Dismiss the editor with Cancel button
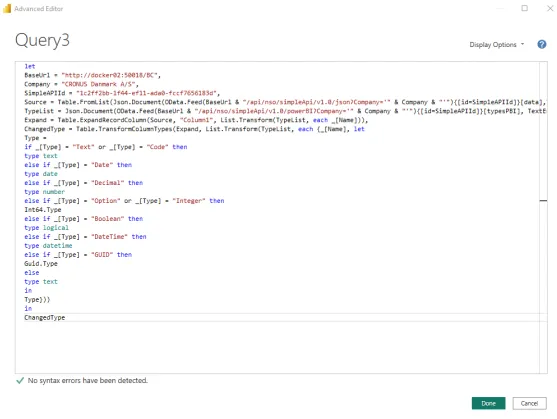 click(x=529, y=403)
